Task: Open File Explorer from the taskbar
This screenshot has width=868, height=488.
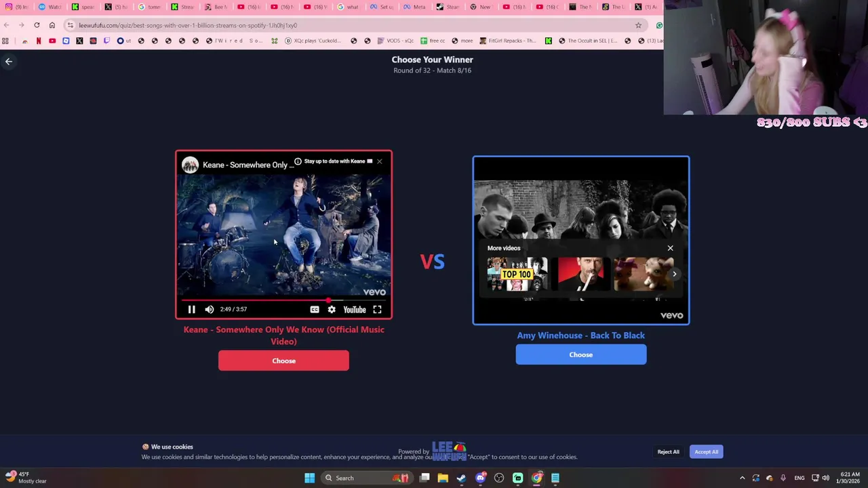Action: tap(443, 478)
